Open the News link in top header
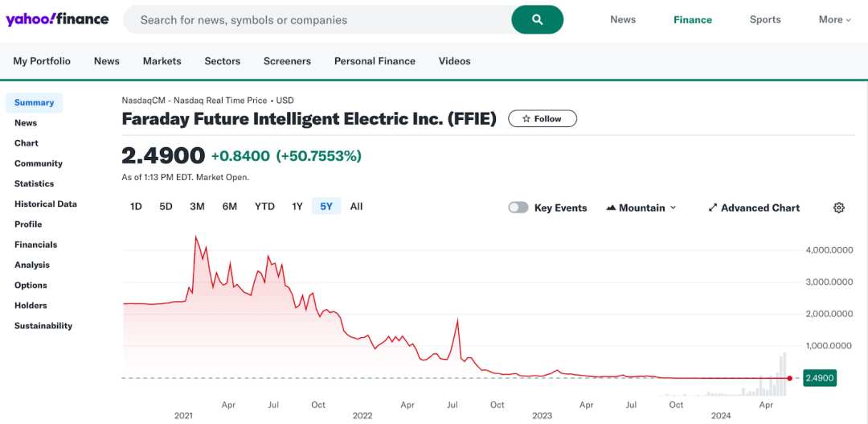 tap(623, 20)
